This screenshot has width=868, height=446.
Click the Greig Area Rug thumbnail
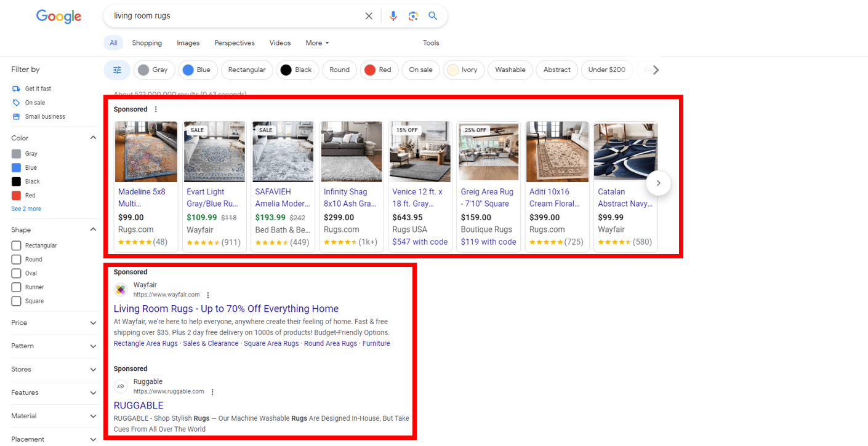click(489, 151)
